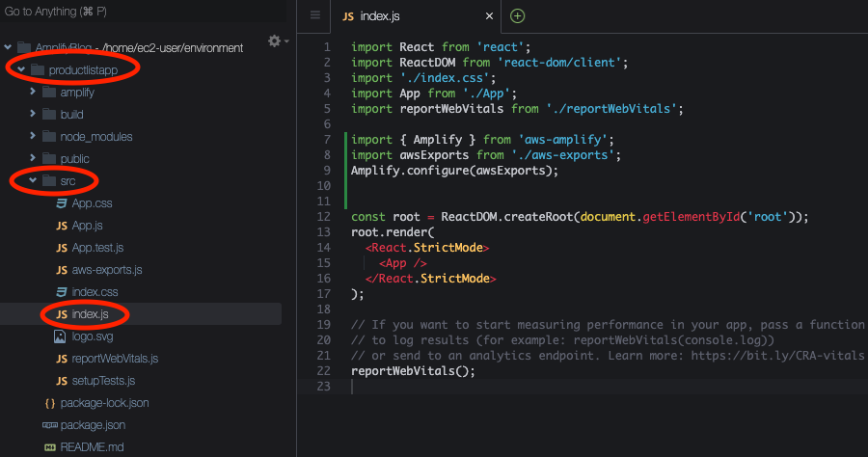The height and width of the screenshot is (457, 868).
Task: Collapse the src folder arrow
Action: (x=33, y=180)
